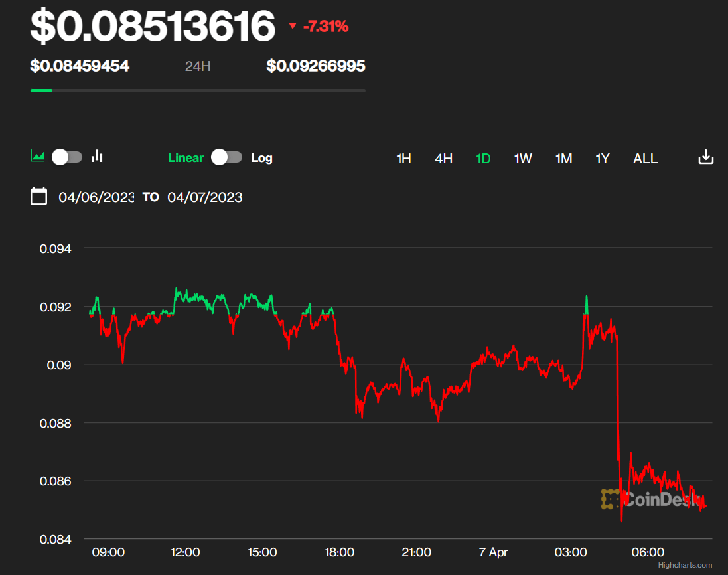The width and height of the screenshot is (728, 575).
Task: Open the Highcharts.com credit link
Action: pos(685,566)
